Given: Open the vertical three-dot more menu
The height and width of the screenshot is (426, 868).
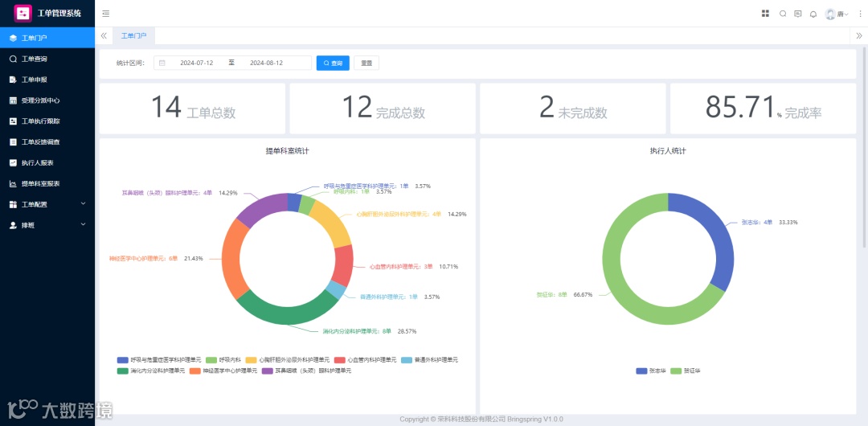Looking at the screenshot, I should pos(860,14).
